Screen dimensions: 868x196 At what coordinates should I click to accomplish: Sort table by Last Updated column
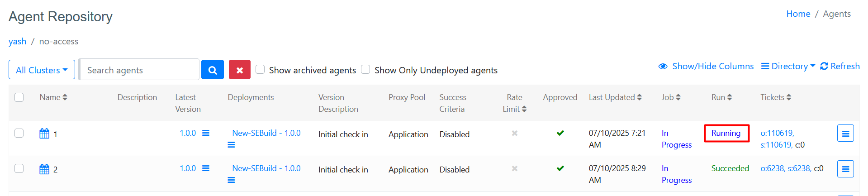point(615,97)
